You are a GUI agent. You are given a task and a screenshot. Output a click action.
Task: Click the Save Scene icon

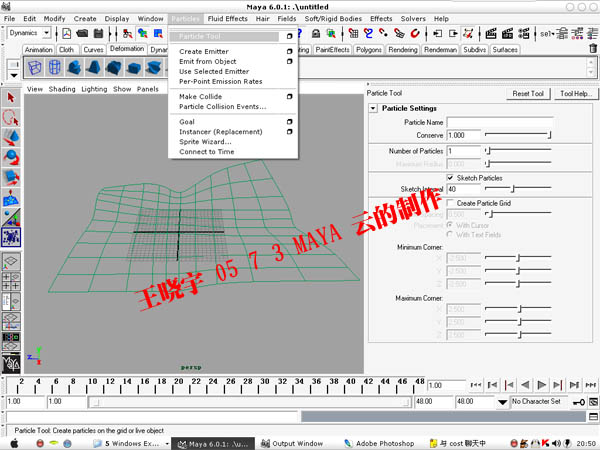coord(98,34)
